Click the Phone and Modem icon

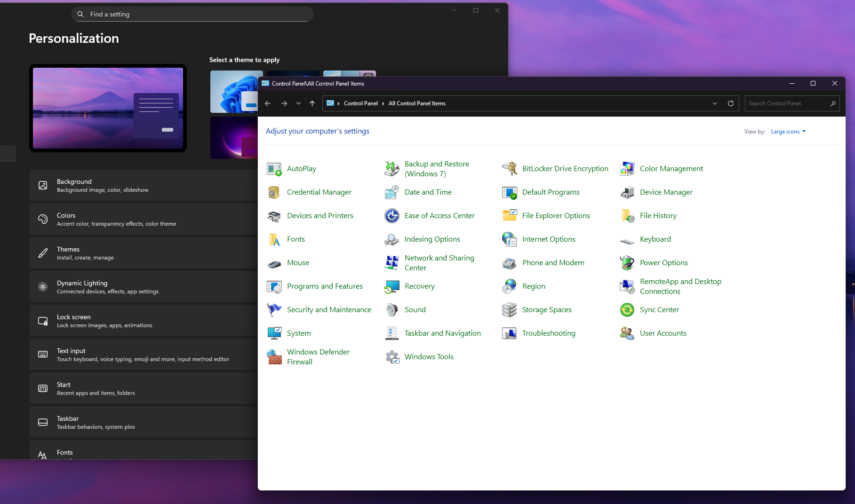(x=509, y=263)
